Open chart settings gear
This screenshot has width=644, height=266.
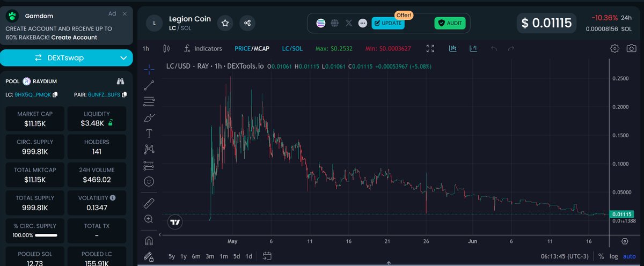point(615,48)
